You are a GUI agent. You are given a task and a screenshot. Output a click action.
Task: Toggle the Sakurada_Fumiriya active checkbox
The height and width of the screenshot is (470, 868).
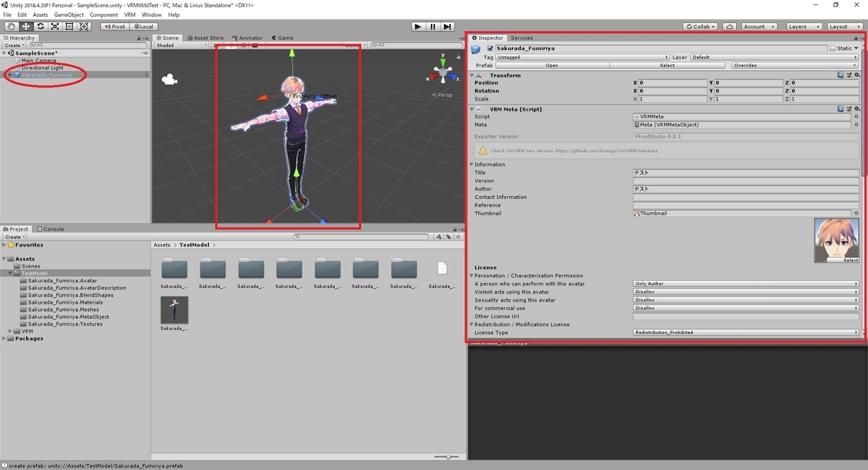point(490,48)
